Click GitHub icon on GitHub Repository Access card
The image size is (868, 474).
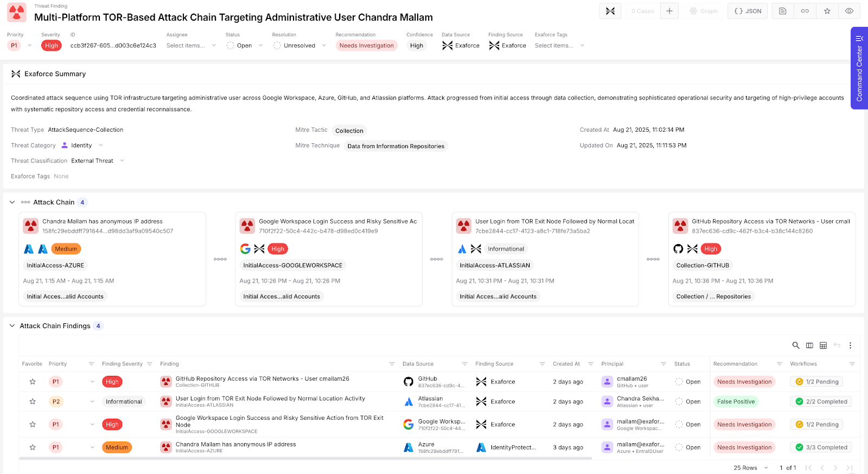click(678, 249)
